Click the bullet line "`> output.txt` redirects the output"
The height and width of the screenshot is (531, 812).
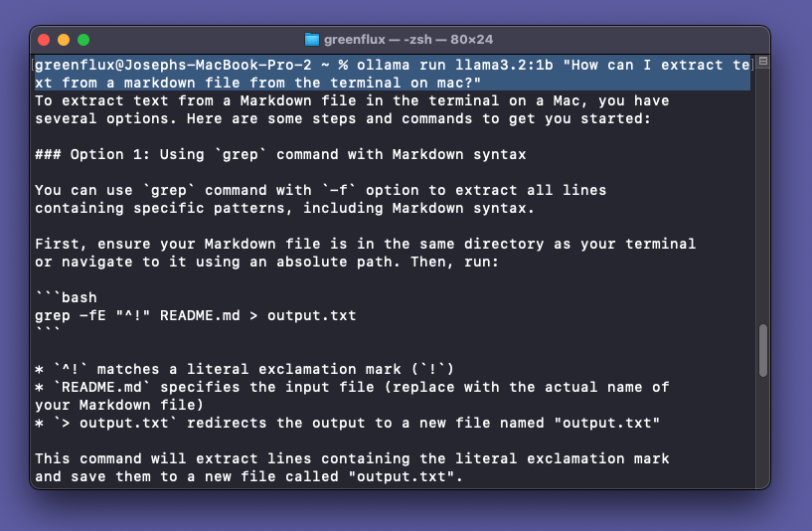click(x=348, y=423)
